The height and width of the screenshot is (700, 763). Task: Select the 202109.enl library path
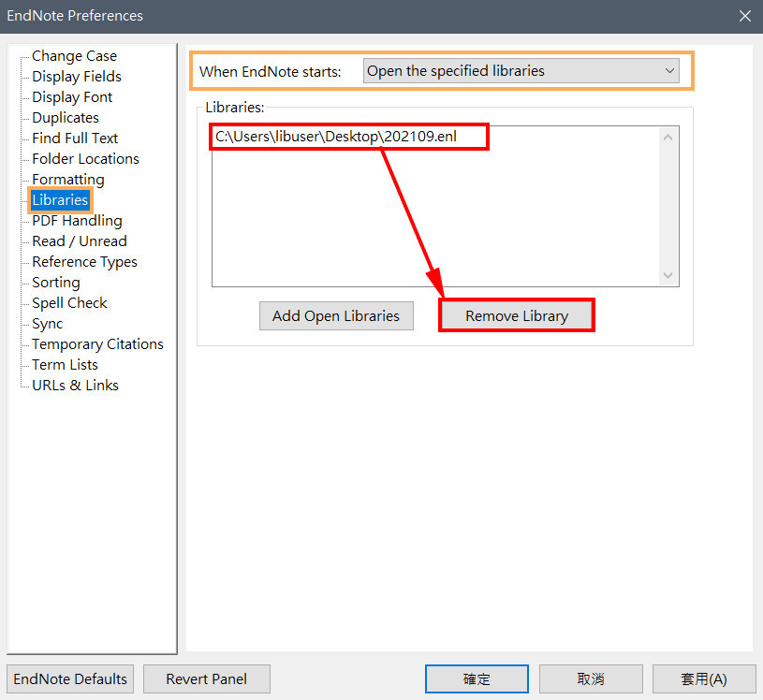(x=336, y=137)
